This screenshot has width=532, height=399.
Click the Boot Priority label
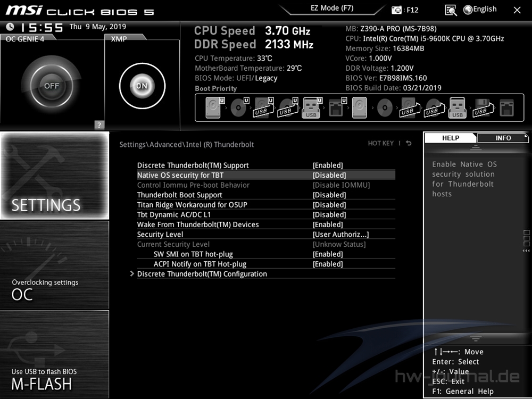point(216,88)
